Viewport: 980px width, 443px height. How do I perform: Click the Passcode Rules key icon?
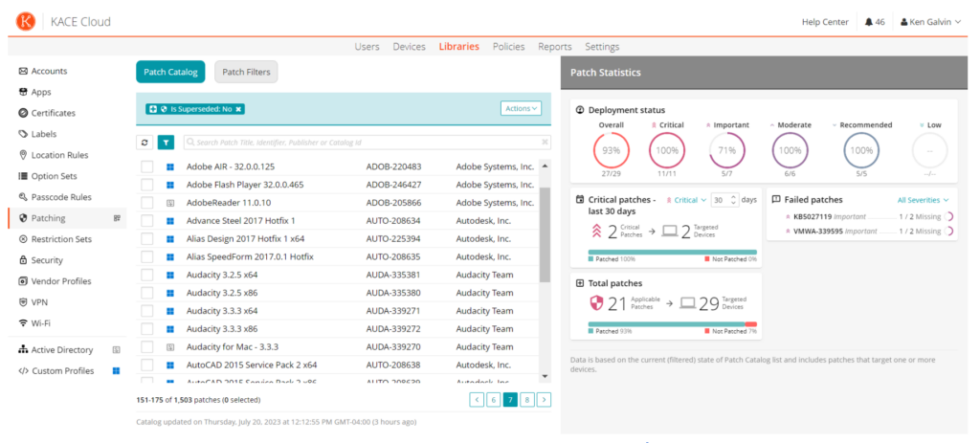coord(23,197)
